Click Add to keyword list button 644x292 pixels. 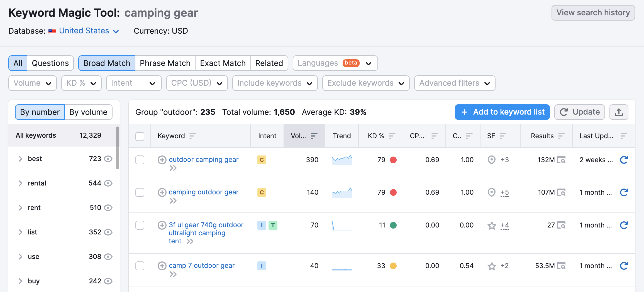(502, 112)
